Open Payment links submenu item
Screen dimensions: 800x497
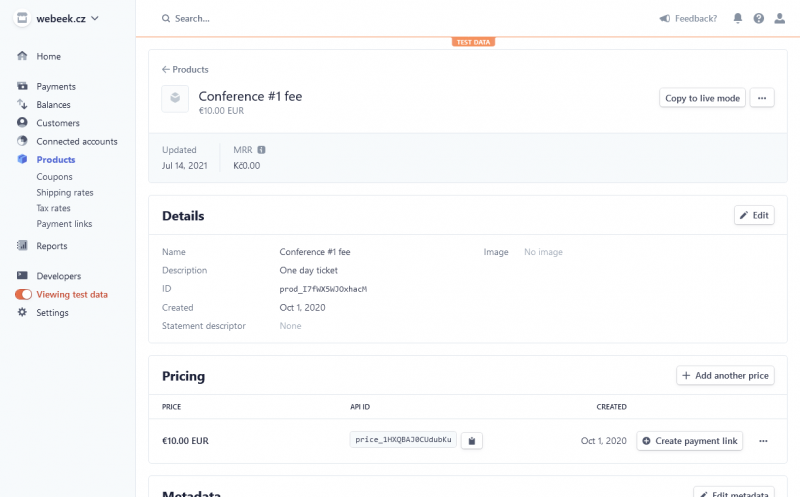click(64, 223)
